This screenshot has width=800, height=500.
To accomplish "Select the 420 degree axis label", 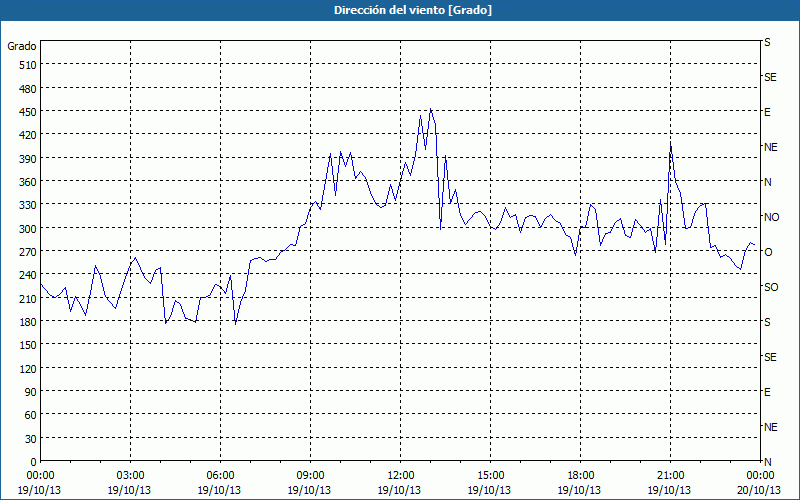I will (29, 135).
